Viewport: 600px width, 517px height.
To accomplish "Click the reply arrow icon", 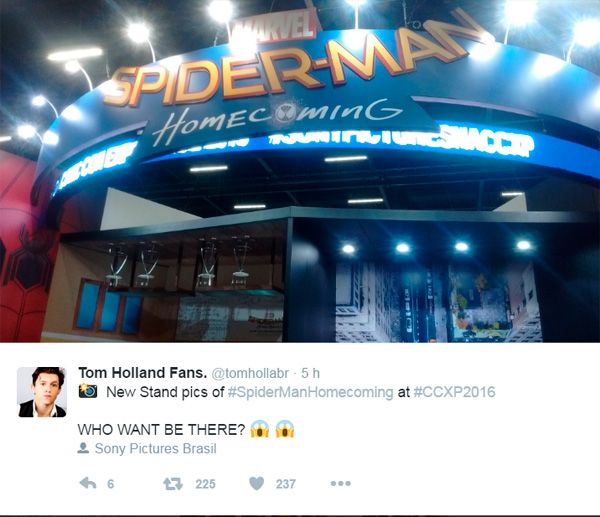I will tap(88, 484).
